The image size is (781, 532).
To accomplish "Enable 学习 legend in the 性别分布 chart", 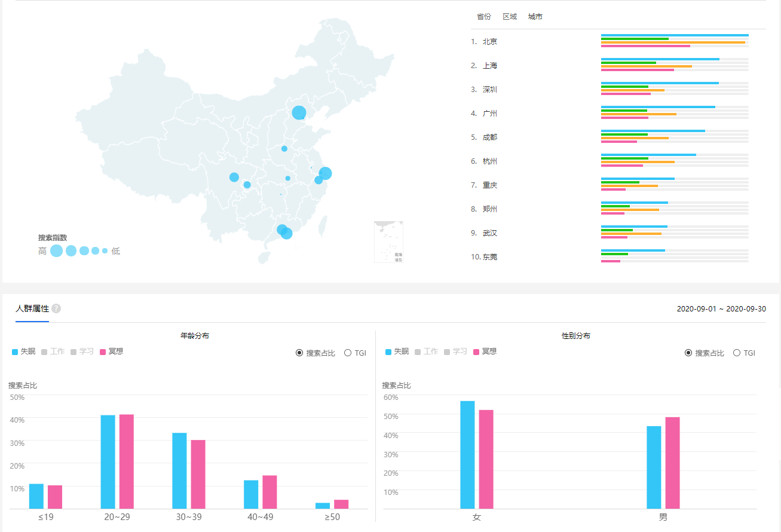I will (455, 351).
